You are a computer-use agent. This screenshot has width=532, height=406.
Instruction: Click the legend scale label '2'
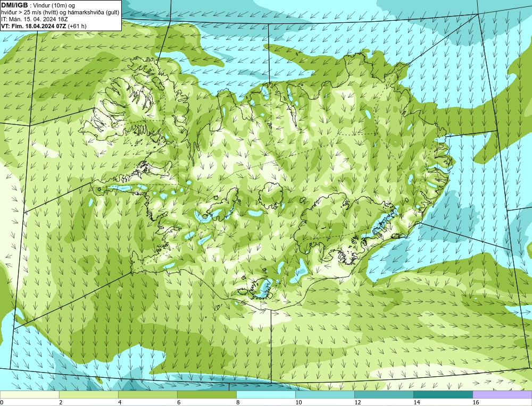click(61, 402)
